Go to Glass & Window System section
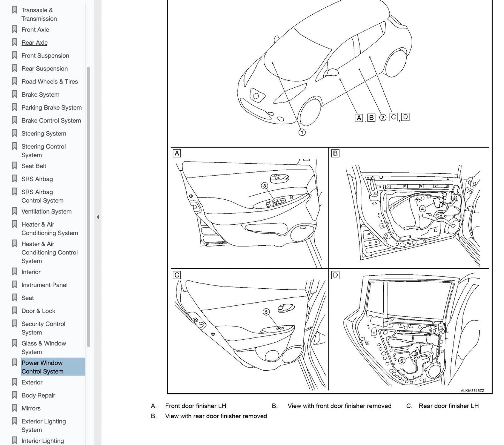This screenshot has width=504, height=445. click(44, 348)
